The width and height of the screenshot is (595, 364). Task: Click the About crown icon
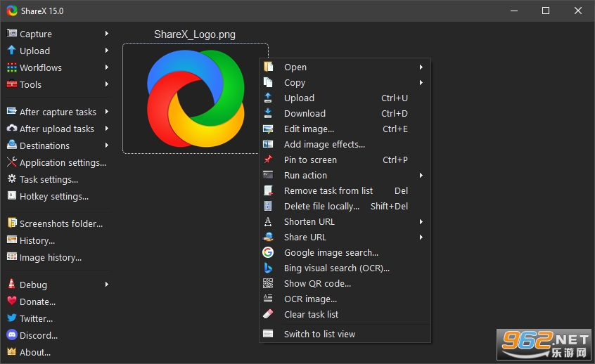[12, 351]
